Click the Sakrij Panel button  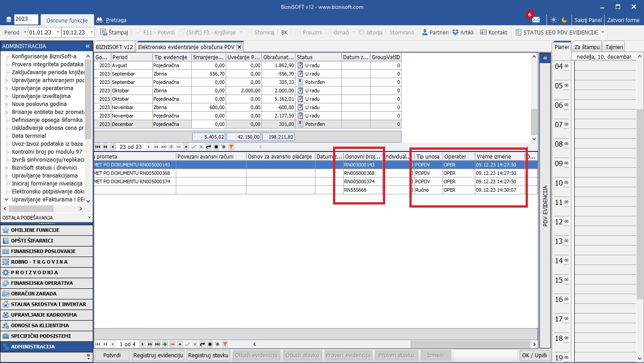tap(588, 20)
